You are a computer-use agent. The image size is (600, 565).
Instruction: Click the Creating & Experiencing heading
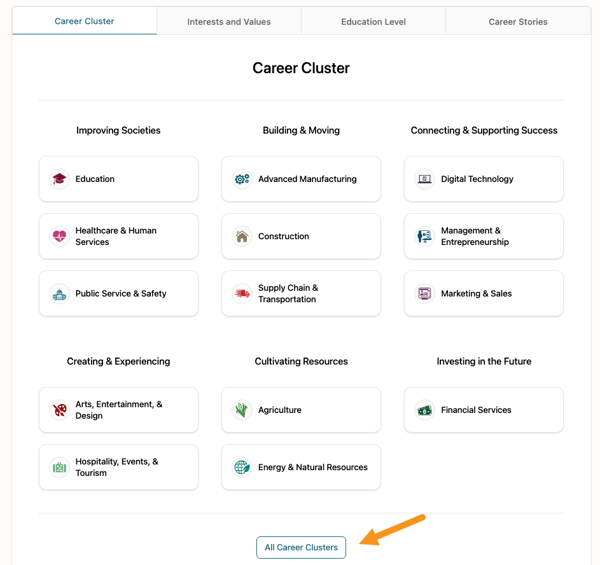118,361
